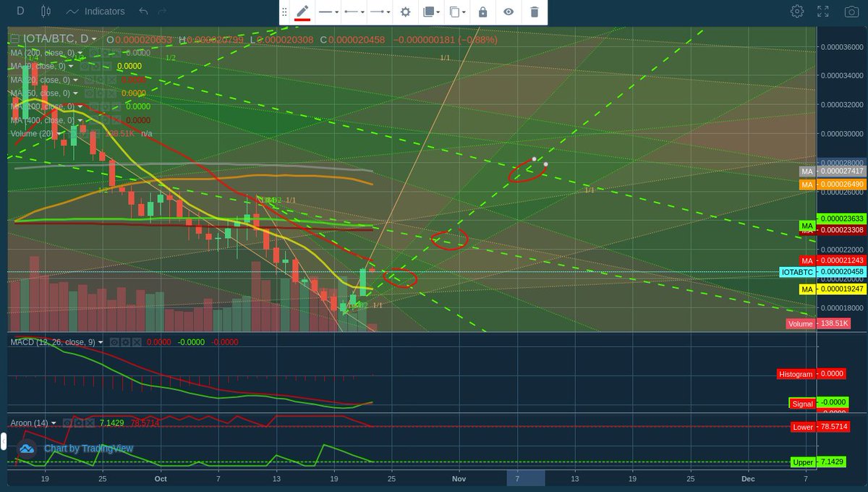This screenshot has height=492, width=868.
Task: Open drawing settings gear in floating toolbar
Action: click(406, 12)
